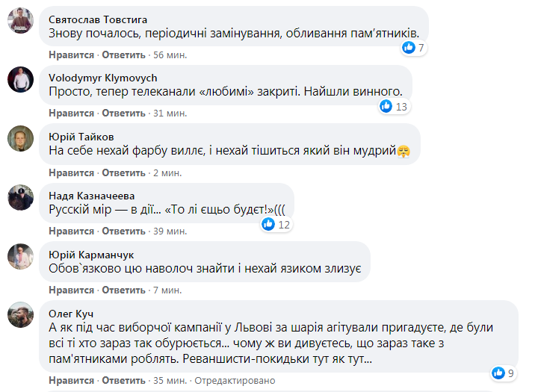
Task: Click the like reaction icon with 7 likes
Action: pos(409,48)
